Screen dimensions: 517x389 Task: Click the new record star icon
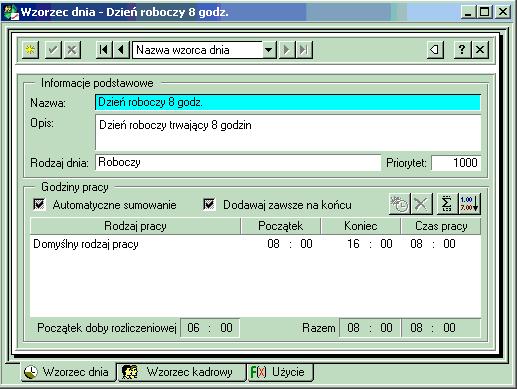[30, 50]
